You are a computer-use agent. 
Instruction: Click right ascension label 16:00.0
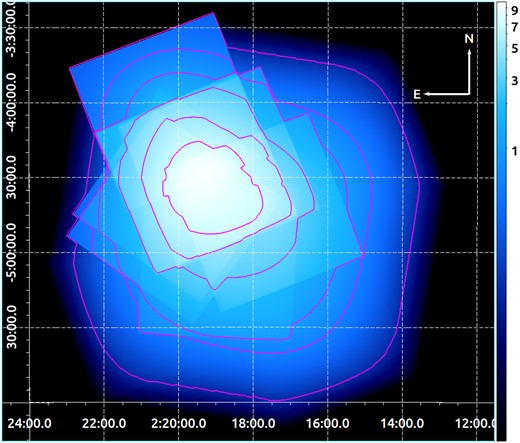pos(327,424)
